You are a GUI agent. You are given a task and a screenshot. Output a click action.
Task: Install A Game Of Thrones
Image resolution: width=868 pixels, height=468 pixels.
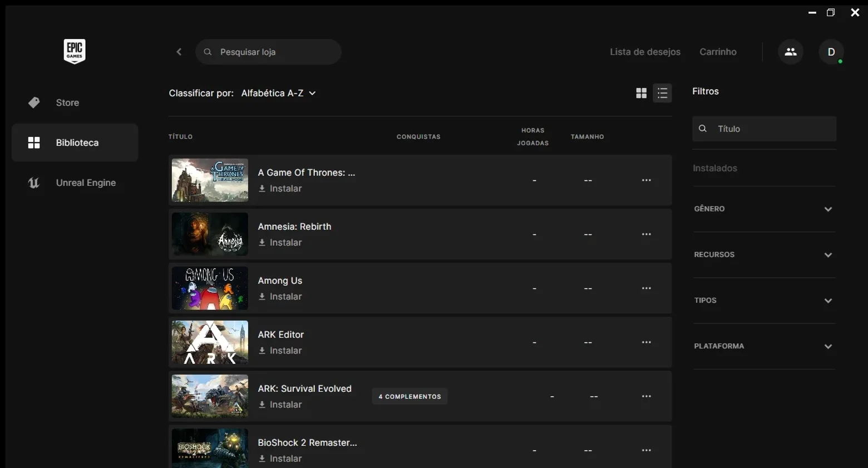tap(280, 189)
